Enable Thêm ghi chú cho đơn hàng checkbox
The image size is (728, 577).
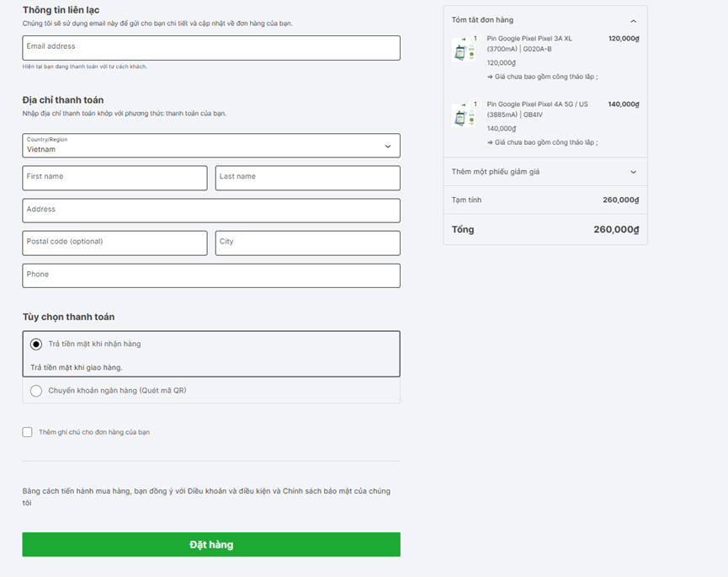pyautogui.click(x=28, y=432)
